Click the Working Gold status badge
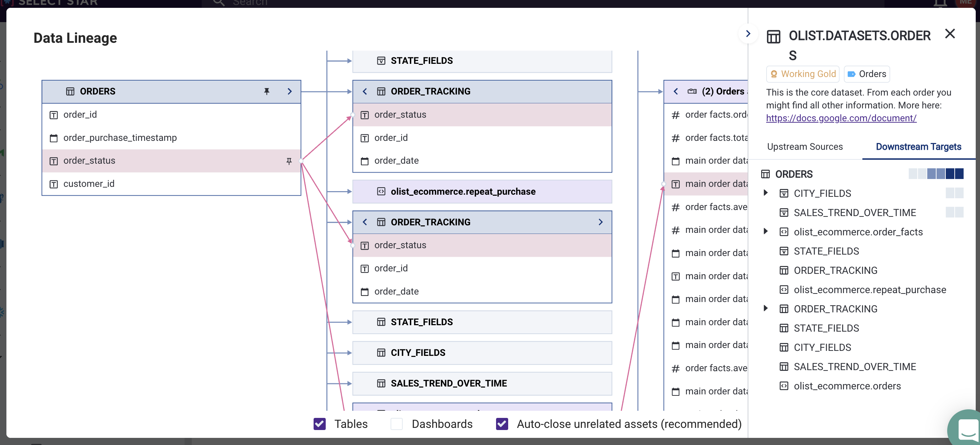 pyautogui.click(x=803, y=74)
